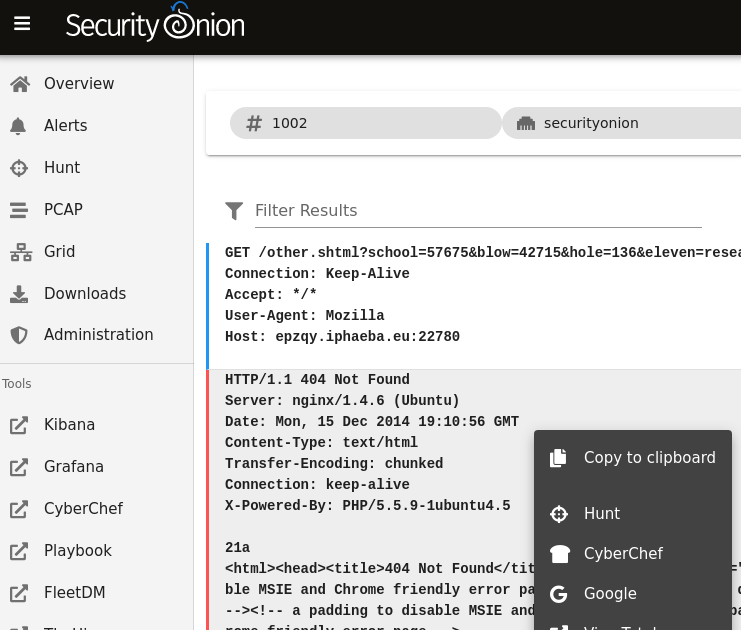Click the CyberChef external link icon in sidebar

[19, 509]
